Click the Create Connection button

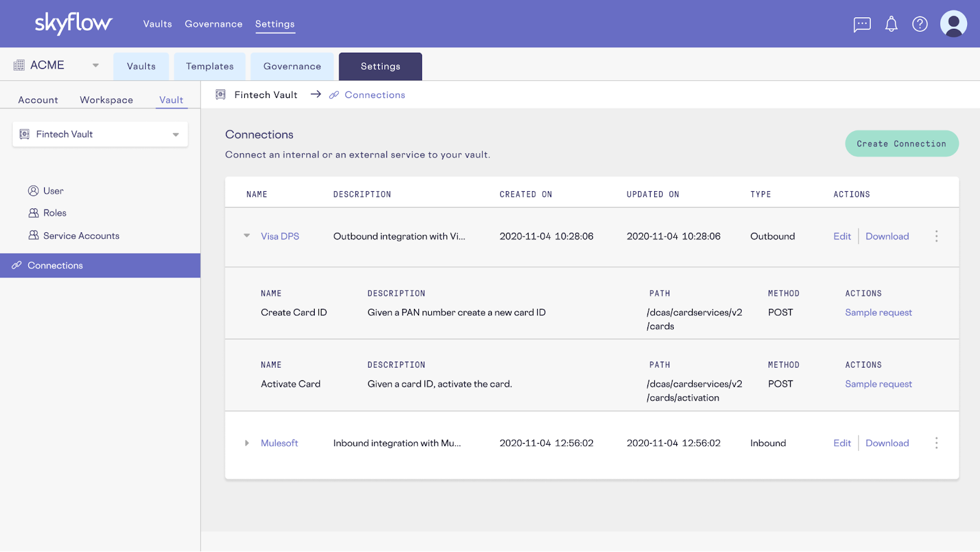click(901, 143)
